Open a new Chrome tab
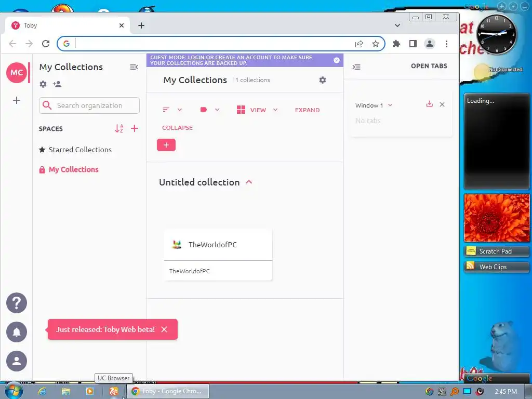The width and height of the screenshot is (532, 399). coord(141,25)
